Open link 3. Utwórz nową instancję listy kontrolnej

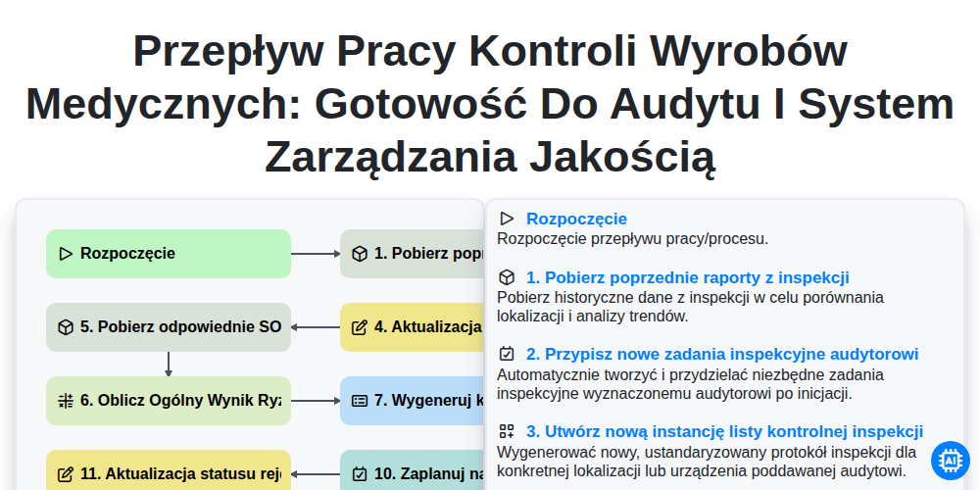point(724,432)
